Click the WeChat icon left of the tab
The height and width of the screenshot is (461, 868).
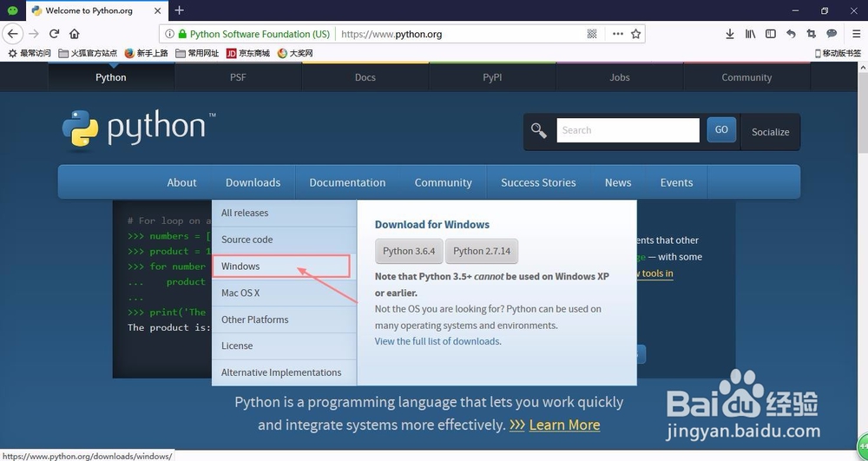tap(13, 10)
